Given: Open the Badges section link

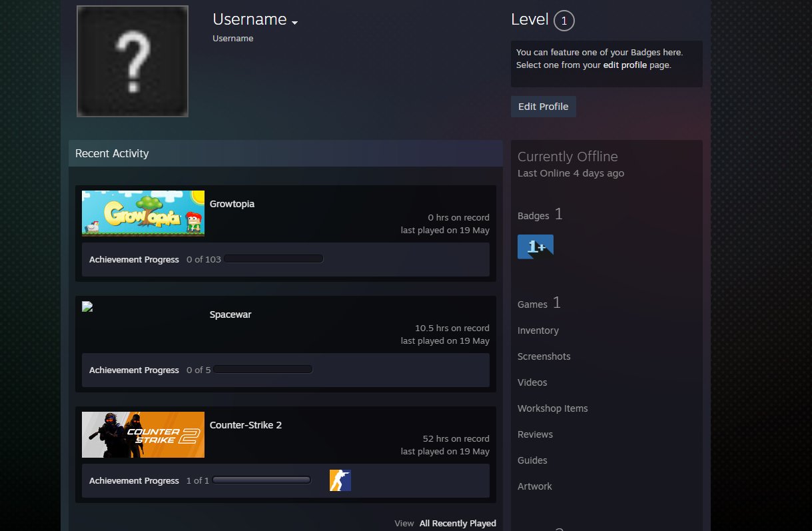Looking at the screenshot, I should click(540, 215).
